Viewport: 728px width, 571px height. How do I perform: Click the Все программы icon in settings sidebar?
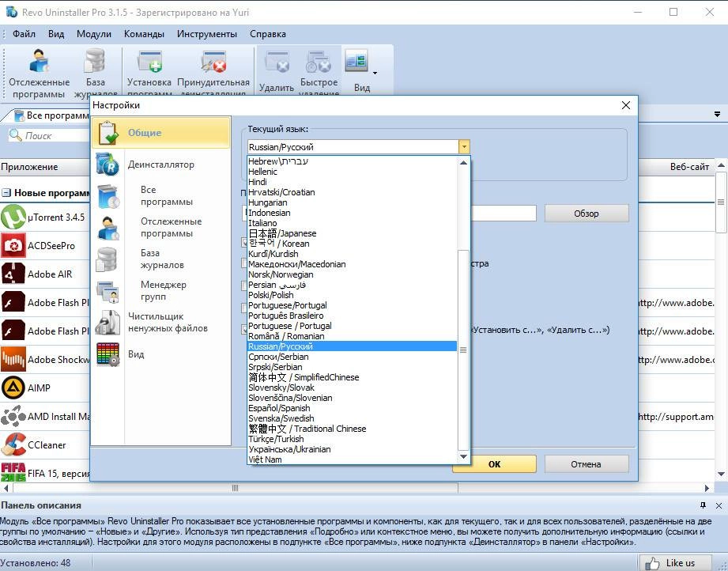point(108,195)
